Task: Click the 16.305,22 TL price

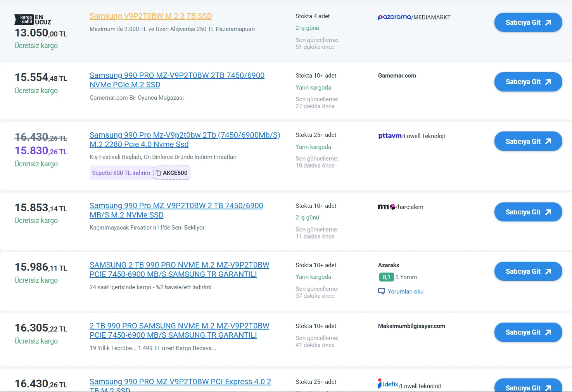Action: [x=41, y=328]
